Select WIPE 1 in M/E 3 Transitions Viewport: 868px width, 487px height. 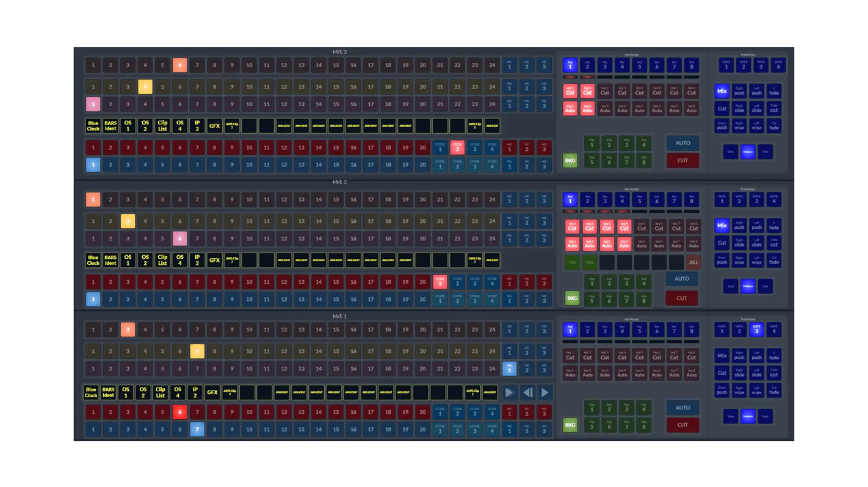pos(726,65)
